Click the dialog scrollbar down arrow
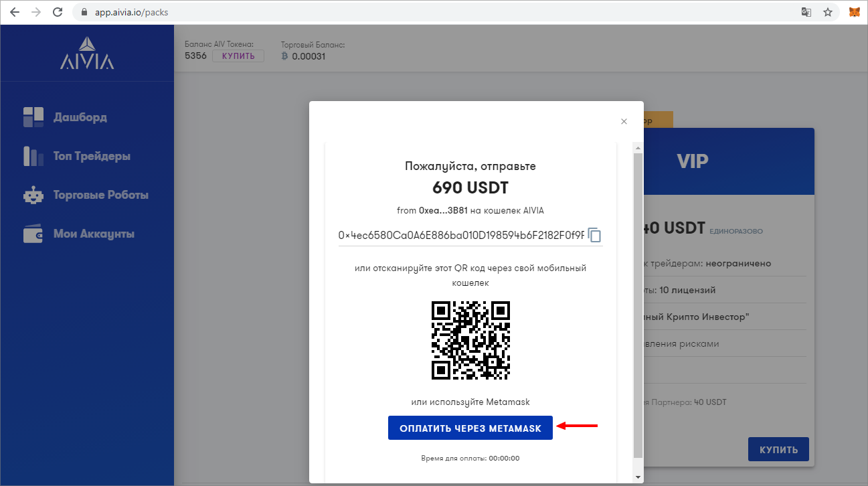This screenshot has height=486, width=868. pos(638,476)
